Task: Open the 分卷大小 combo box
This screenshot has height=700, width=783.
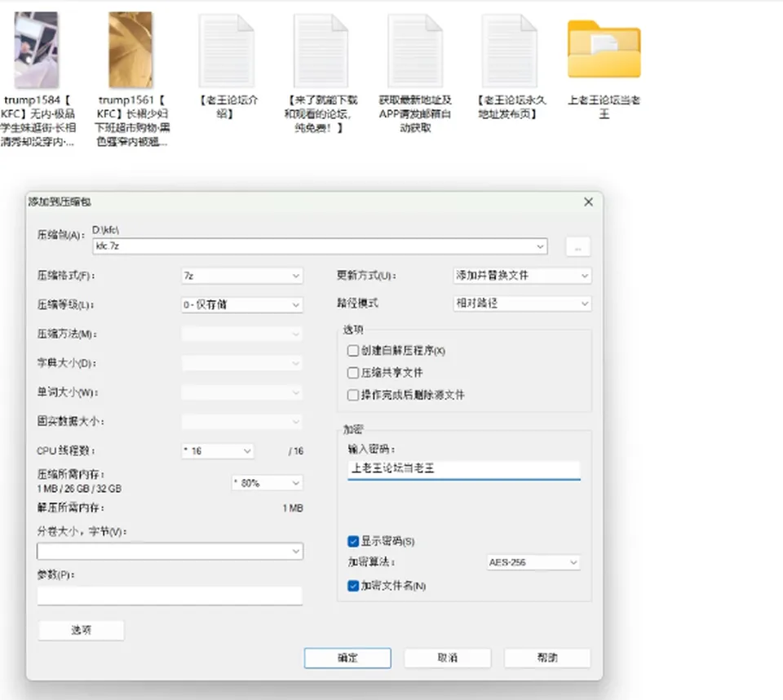Action: tap(170, 551)
